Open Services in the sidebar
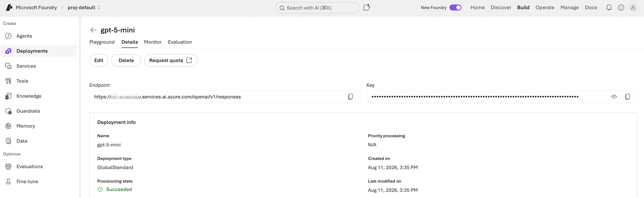 click(39, 66)
